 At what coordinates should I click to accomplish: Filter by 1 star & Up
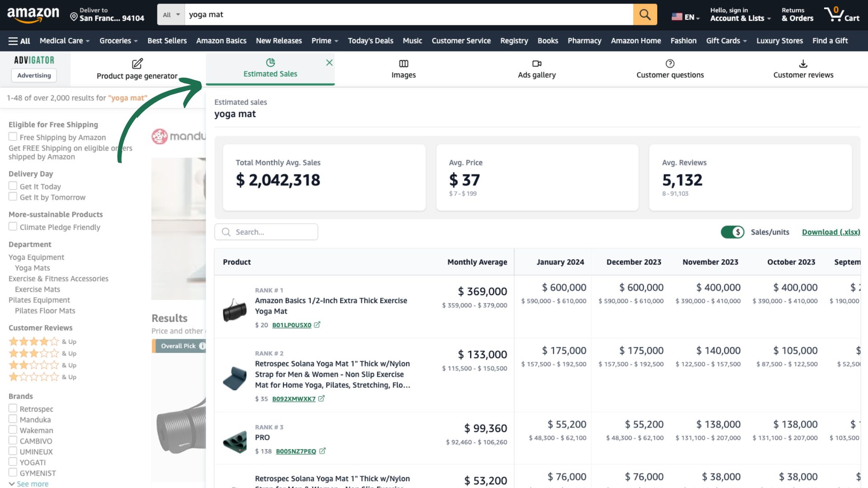[42, 377]
